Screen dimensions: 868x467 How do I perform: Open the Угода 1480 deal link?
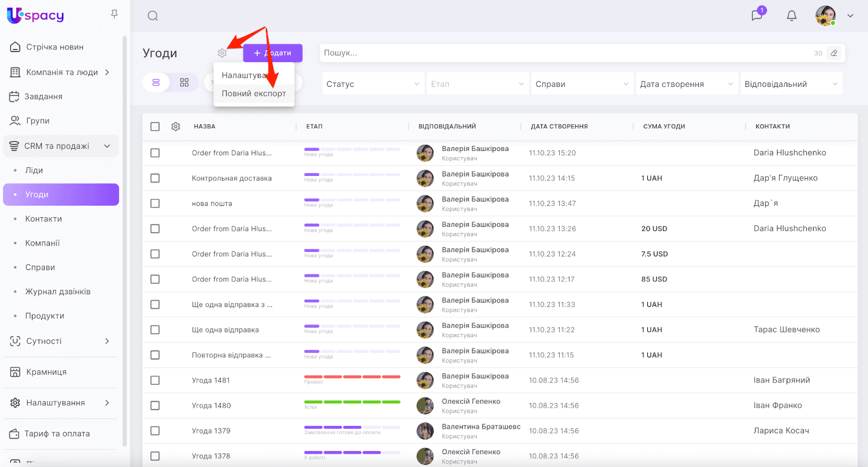point(211,406)
